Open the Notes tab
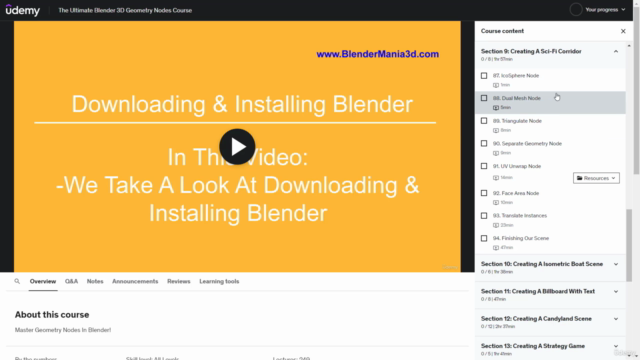Image resolution: width=640 pixels, height=360 pixels. pos(95,281)
